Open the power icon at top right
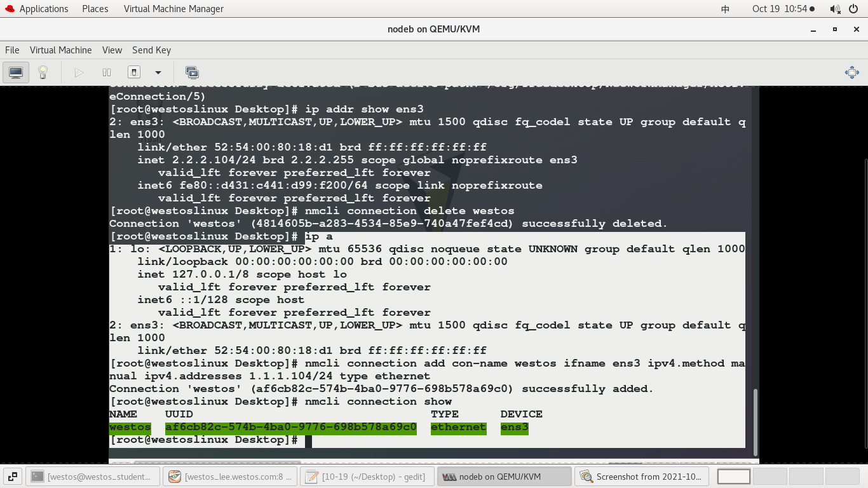The image size is (868, 488). pos(852,8)
